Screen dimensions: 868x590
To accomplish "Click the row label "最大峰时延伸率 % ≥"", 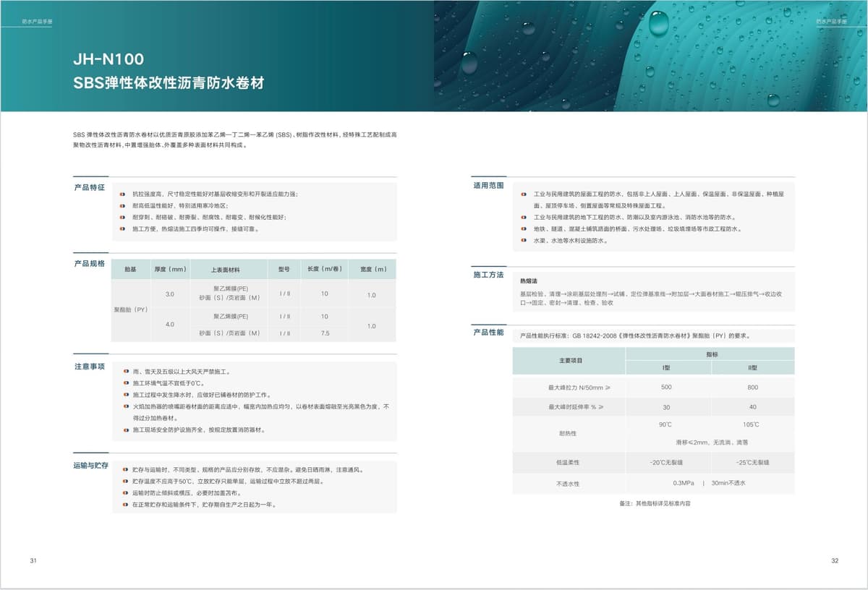I will [576, 407].
